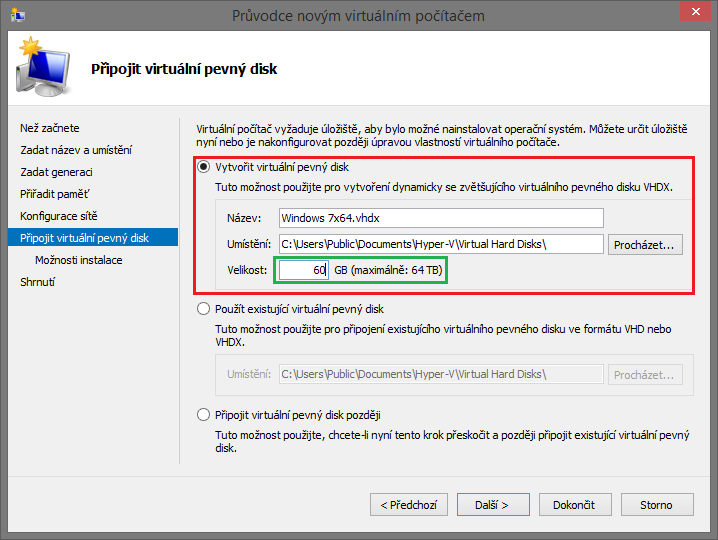Open 'Zadat název a umístění' step
This screenshot has width=718, height=540.
(x=76, y=150)
